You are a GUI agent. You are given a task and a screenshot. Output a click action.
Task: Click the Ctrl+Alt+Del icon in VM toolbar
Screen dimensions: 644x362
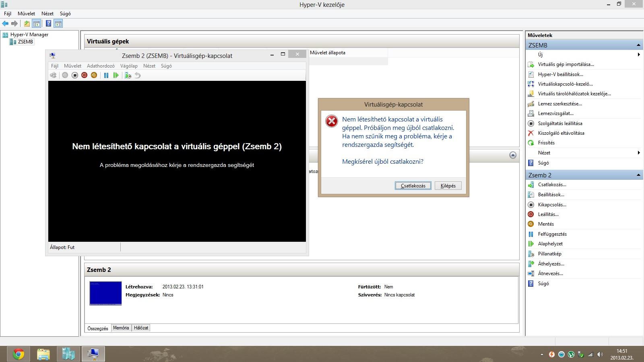pos(53,75)
